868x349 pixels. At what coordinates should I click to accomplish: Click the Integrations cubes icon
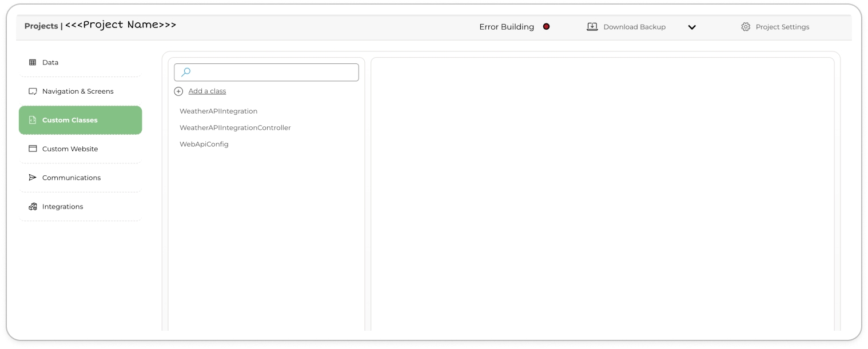click(33, 207)
